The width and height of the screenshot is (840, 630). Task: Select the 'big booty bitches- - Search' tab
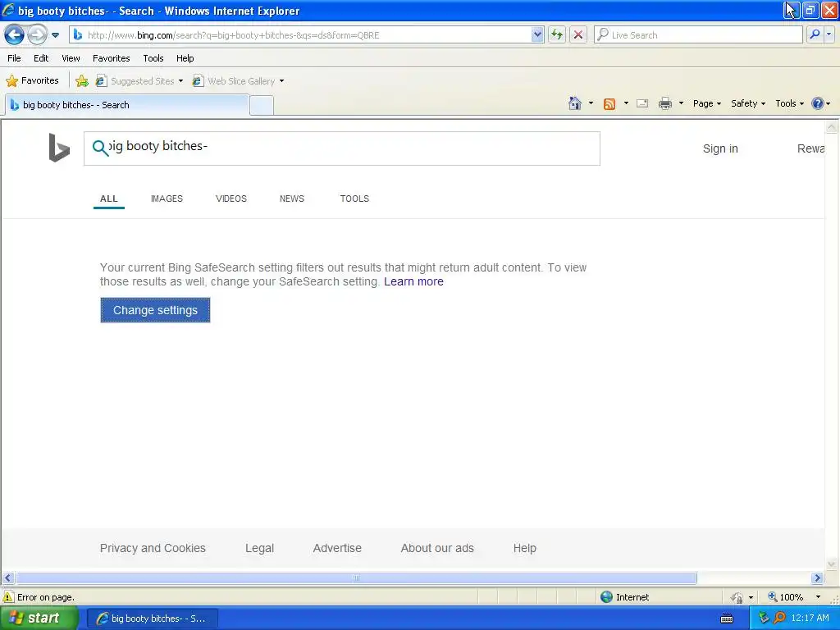(127, 105)
